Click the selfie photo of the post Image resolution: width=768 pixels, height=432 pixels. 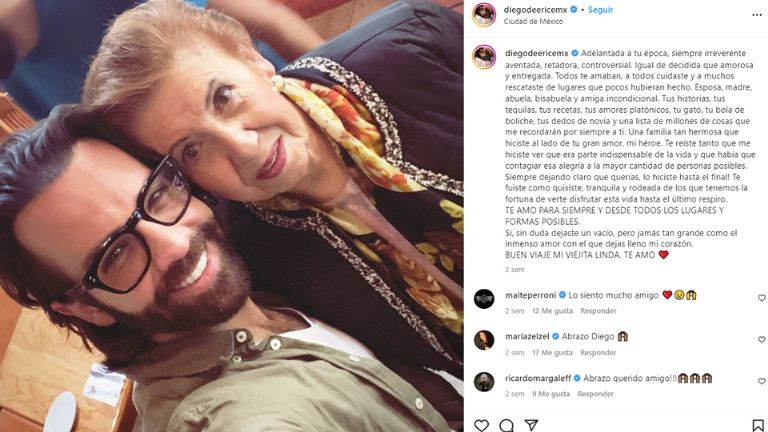coord(231,216)
